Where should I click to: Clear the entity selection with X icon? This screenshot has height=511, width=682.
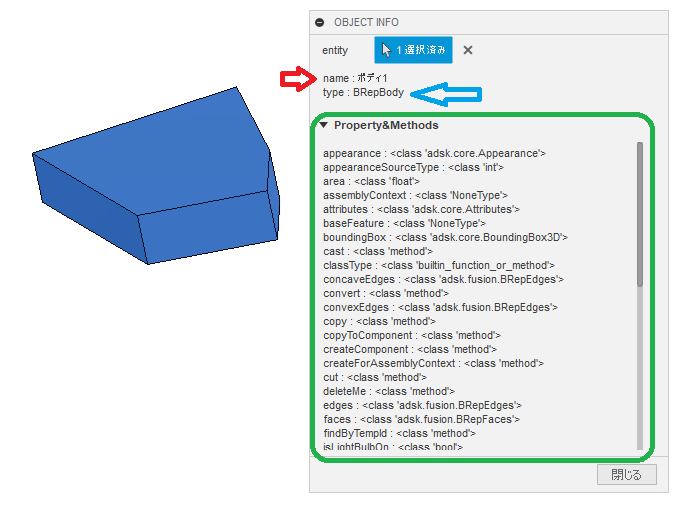pos(468,50)
